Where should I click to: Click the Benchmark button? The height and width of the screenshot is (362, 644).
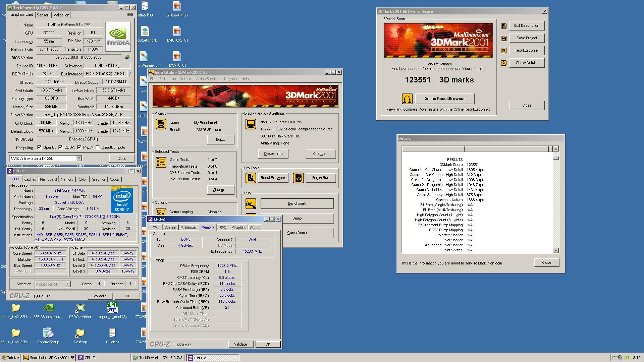pos(297,204)
